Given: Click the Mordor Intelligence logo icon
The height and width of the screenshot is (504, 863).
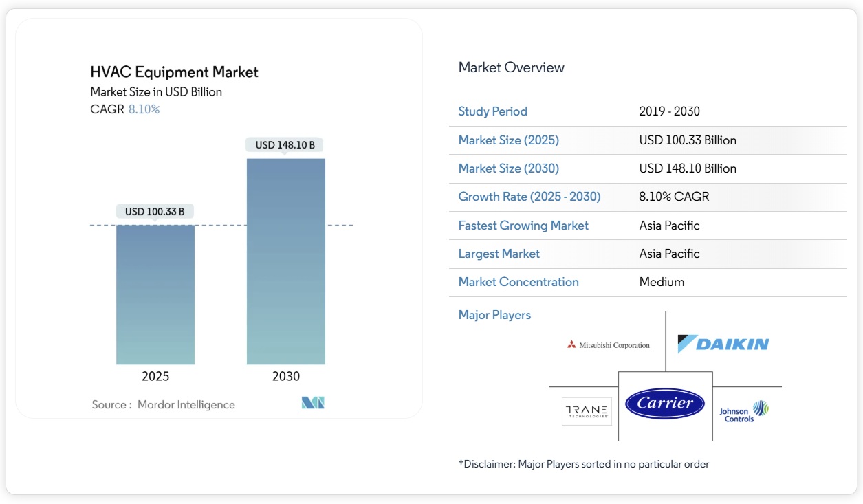Looking at the screenshot, I should tap(313, 404).
